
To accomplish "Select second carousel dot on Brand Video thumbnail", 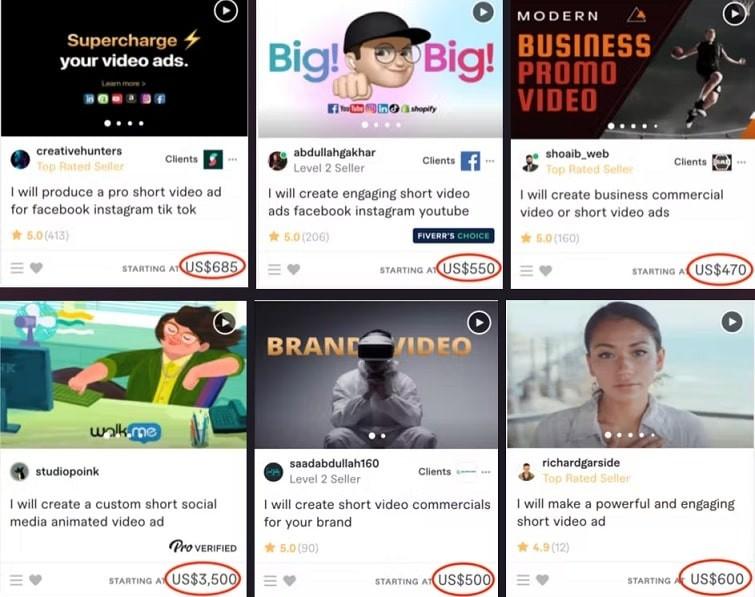I will (x=383, y=436).
